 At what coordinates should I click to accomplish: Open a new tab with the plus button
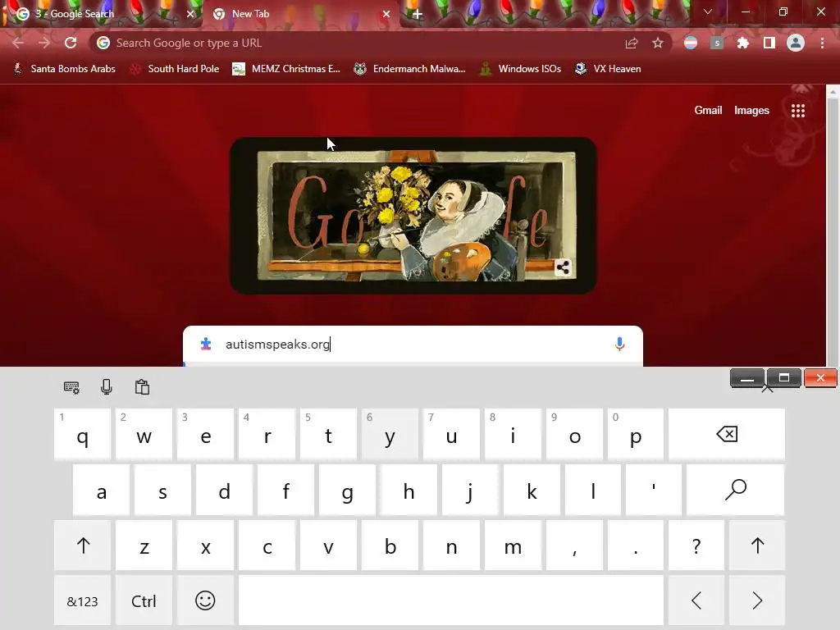pyautogui.click(x=418, y=15)
